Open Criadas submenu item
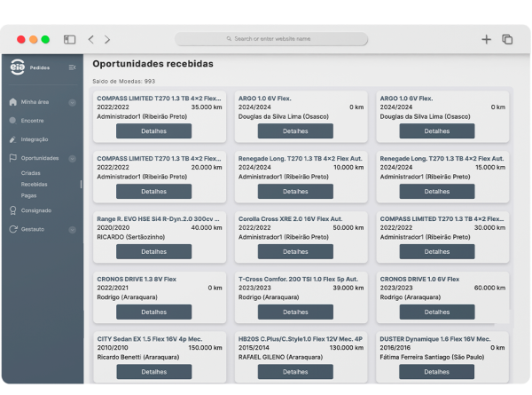This screenshot has width=532, height=395. click(x=30, y=173)
